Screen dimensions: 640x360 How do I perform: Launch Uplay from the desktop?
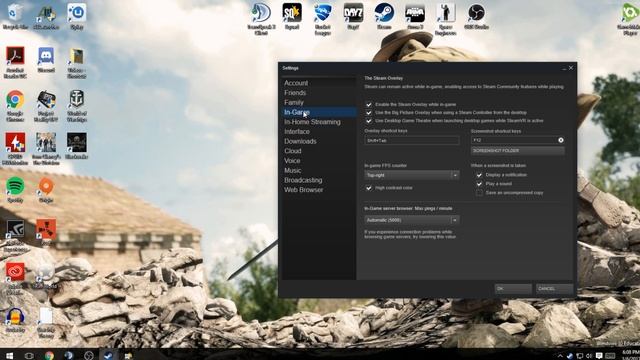(x=77, y=16)
